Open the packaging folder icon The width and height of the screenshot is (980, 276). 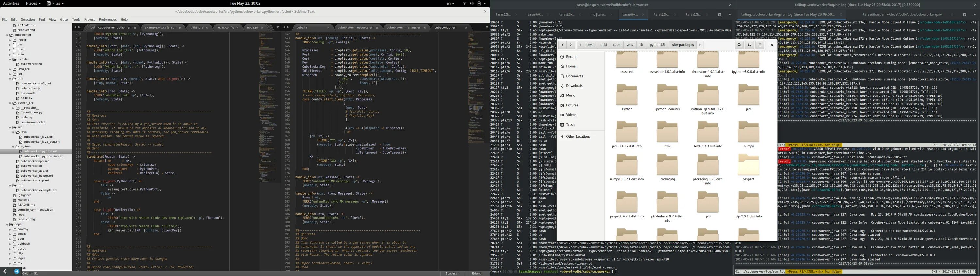coord(667,165)
